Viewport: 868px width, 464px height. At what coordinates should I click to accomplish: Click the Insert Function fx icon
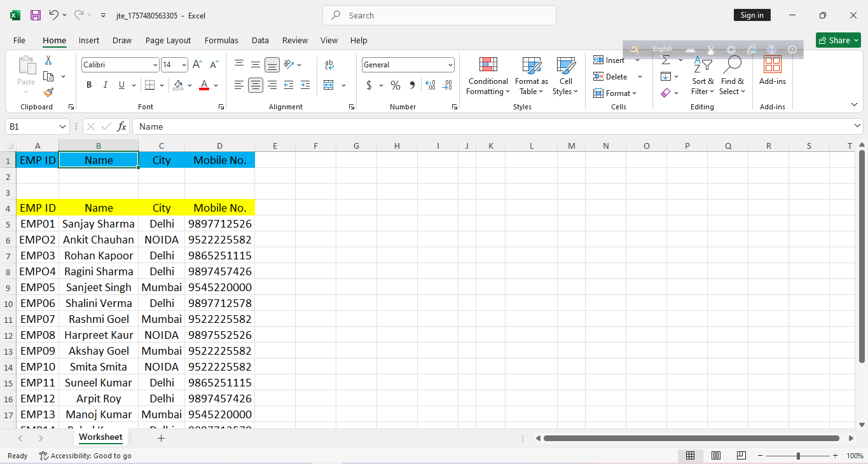(121, 126)
